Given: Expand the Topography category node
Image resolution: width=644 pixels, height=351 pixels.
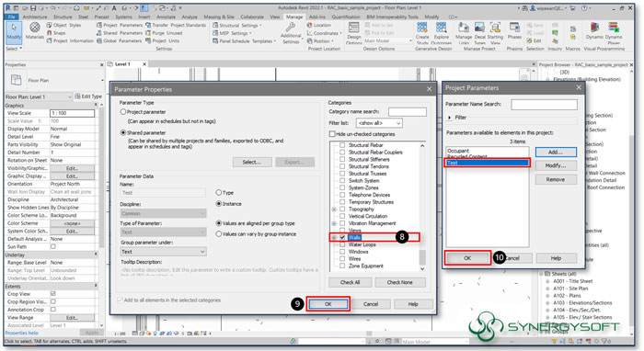Looking at the screenshot, I should coord(334,209).
